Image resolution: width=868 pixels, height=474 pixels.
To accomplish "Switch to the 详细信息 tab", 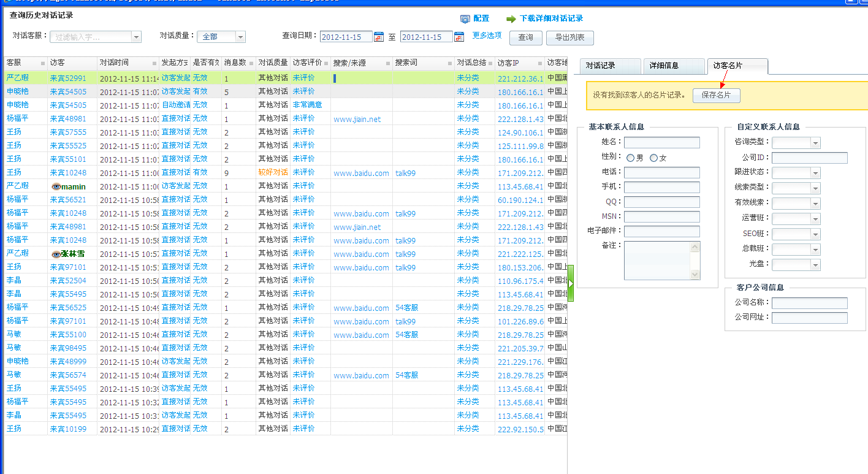I will [x=674, y=66].
